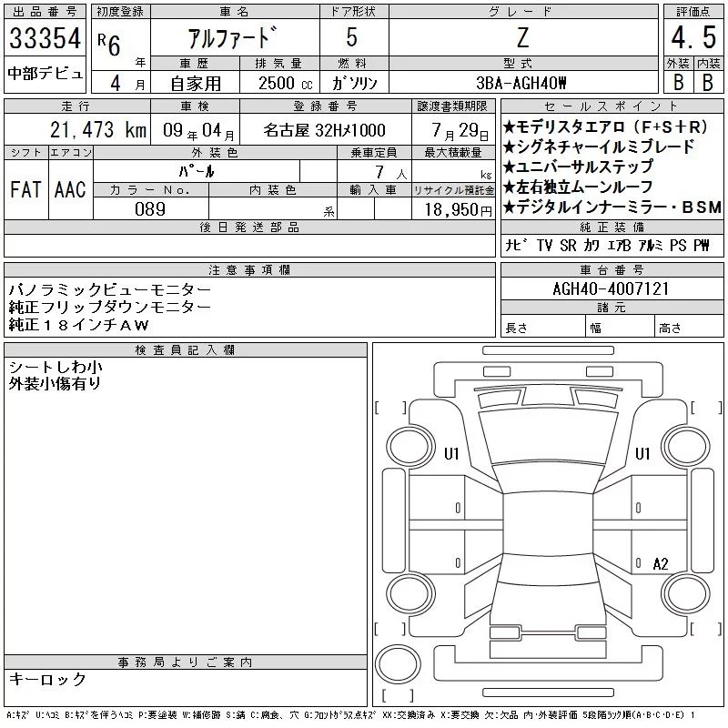
Task: Click sales point モデリスタエアロ (F+S+R)
Action: [x=605, y=126]
